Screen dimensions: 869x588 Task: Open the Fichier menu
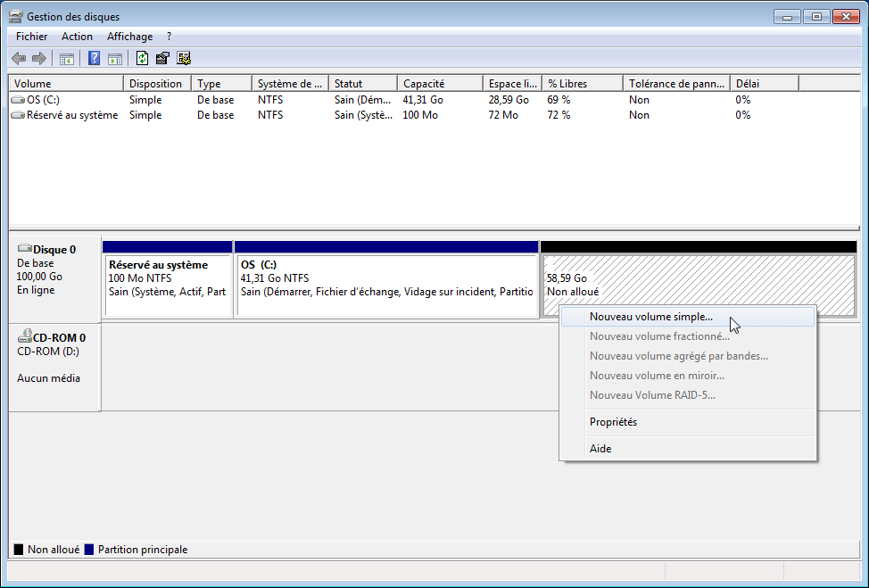[31, 37]
